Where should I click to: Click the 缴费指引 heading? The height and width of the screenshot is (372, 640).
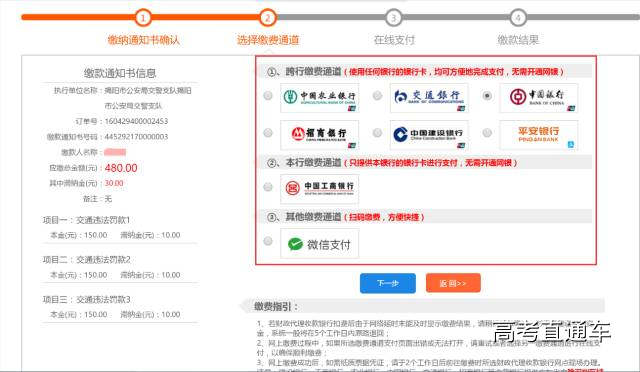276,306
